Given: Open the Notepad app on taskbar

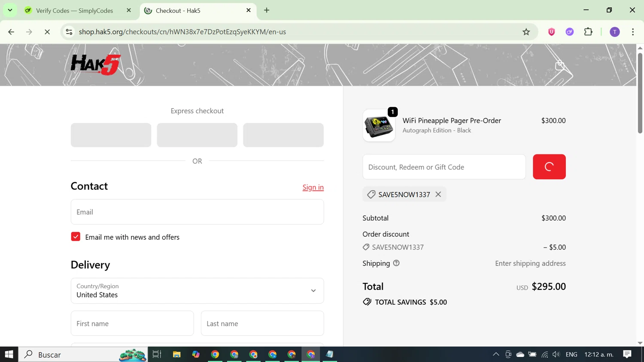Looking at the screenshot, I should tap(329, 354).
